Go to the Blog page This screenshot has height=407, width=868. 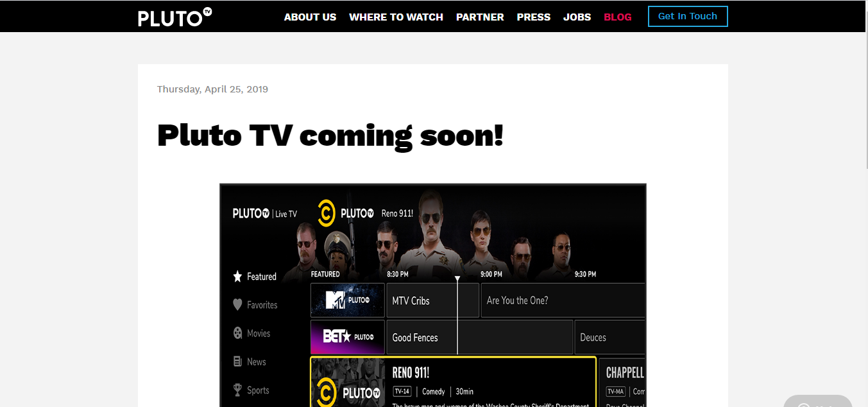(618, 17)
